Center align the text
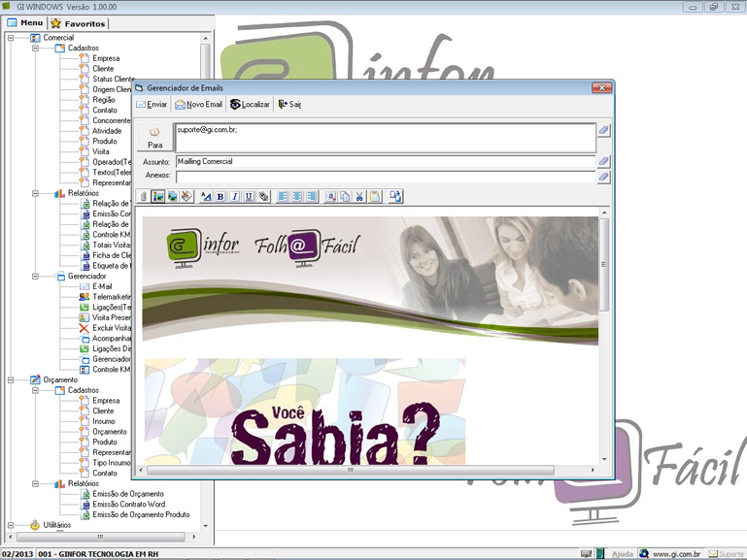The image size is (747, 560). (x=297, y=196)
